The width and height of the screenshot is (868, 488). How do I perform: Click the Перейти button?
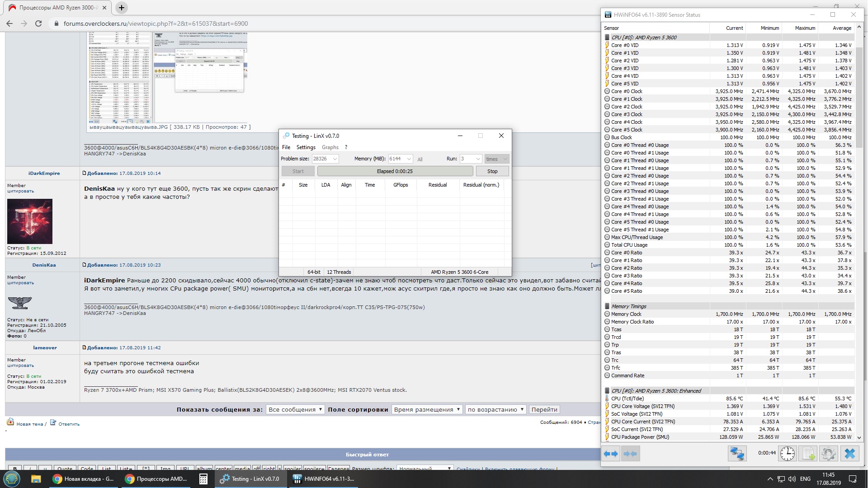point(544,409)
